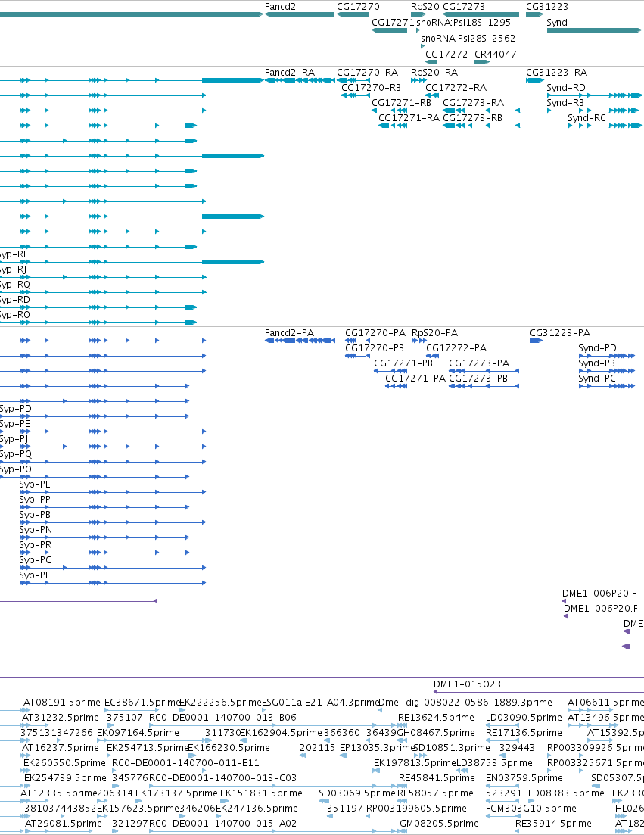Screen dimensions: 644x835
Task: Select the RE13624.5prime EST label
Action: 437,718
